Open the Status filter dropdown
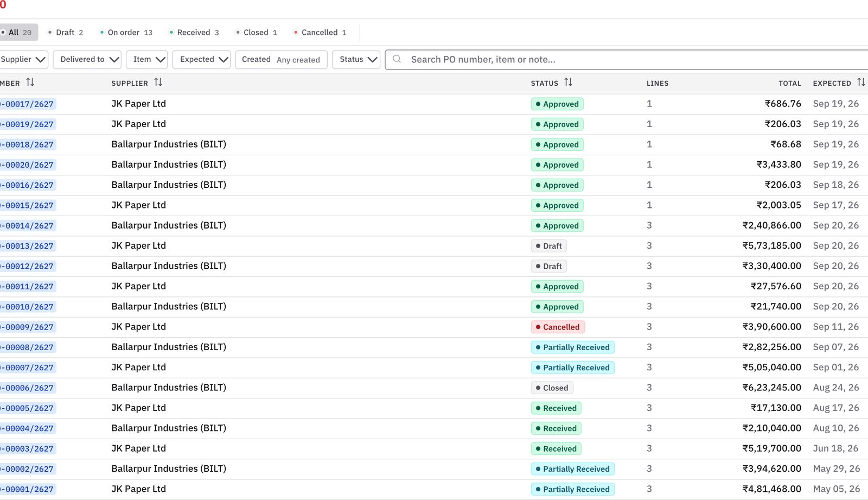Screen dimensions: 868x500 [x=355, y=59]
